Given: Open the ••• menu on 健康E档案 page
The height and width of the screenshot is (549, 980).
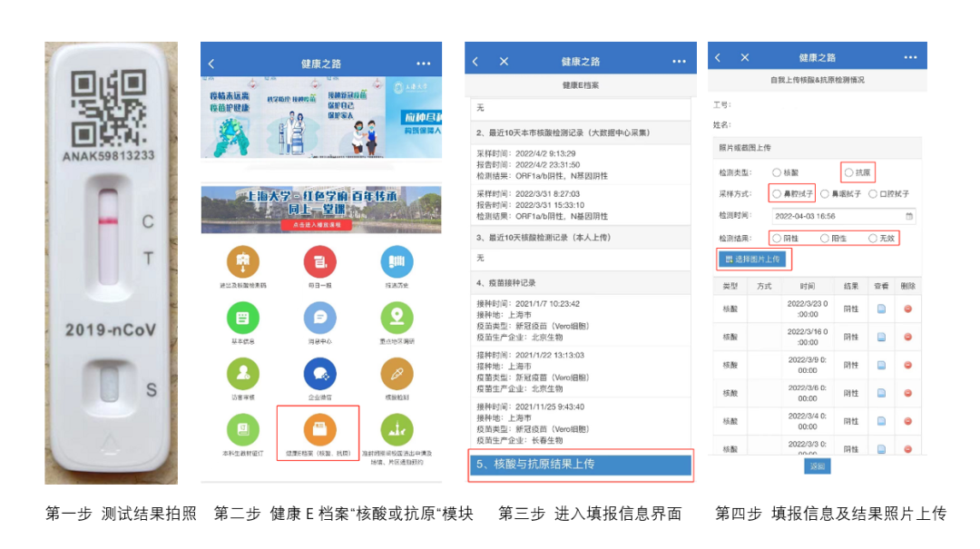Looking at the screenshot, I should 679,61.
